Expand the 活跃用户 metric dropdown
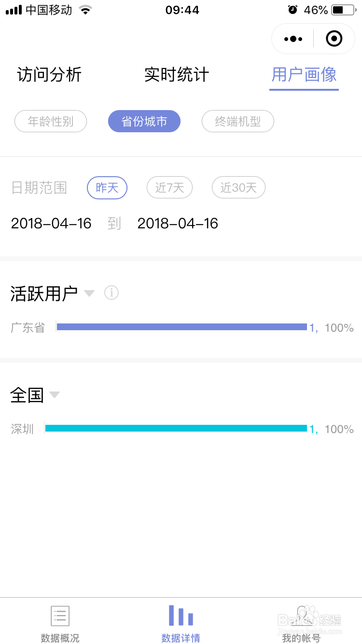 (89, 293)
